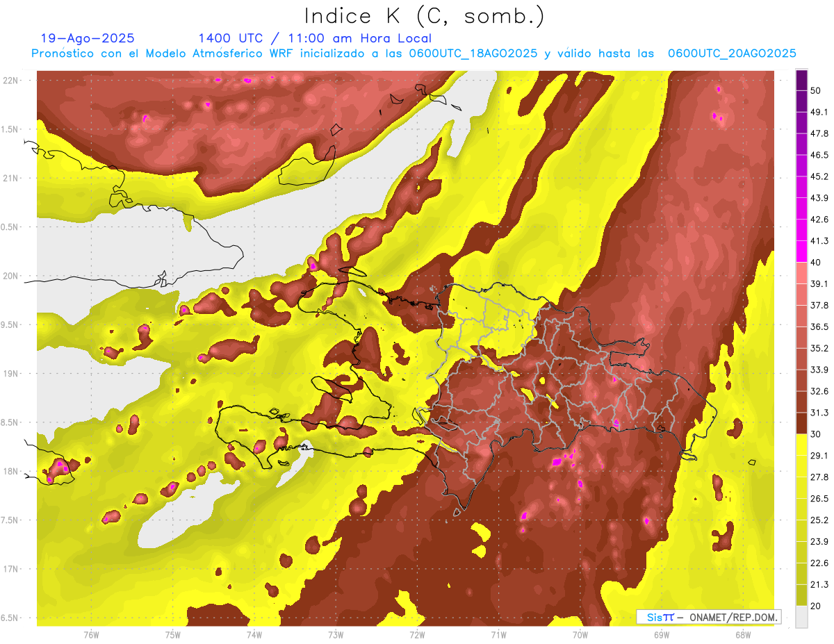Click the latitude axis label "17N"
The image size is (834, 644).
click(x=10, y=569)
